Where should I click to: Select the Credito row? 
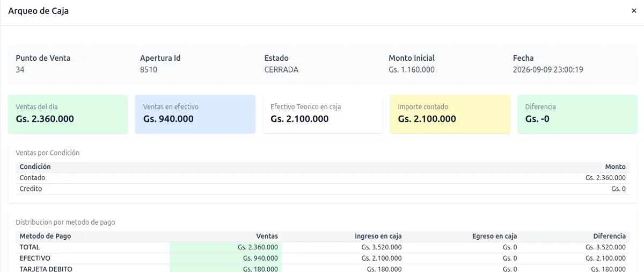pos(323,189)
